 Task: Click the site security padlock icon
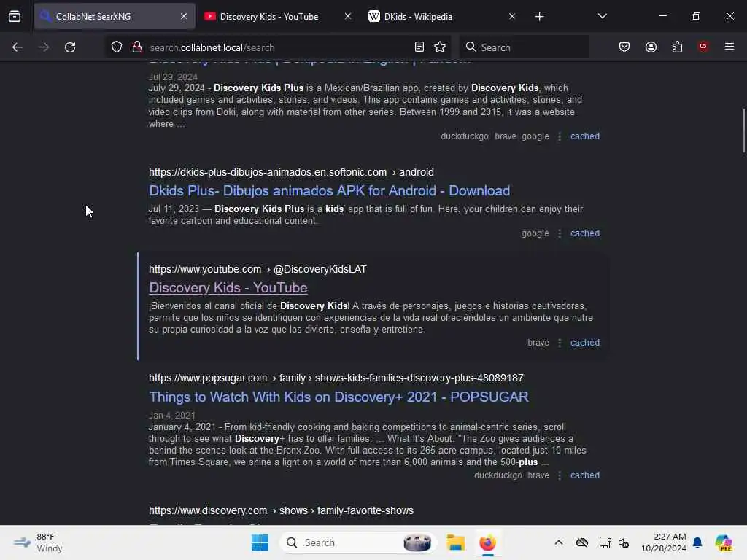(137, 47)
